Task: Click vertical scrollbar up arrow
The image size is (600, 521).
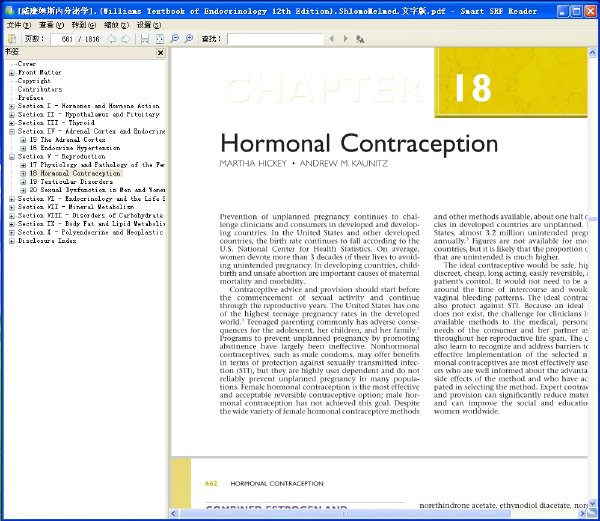Action: click(x=592, y=52)
